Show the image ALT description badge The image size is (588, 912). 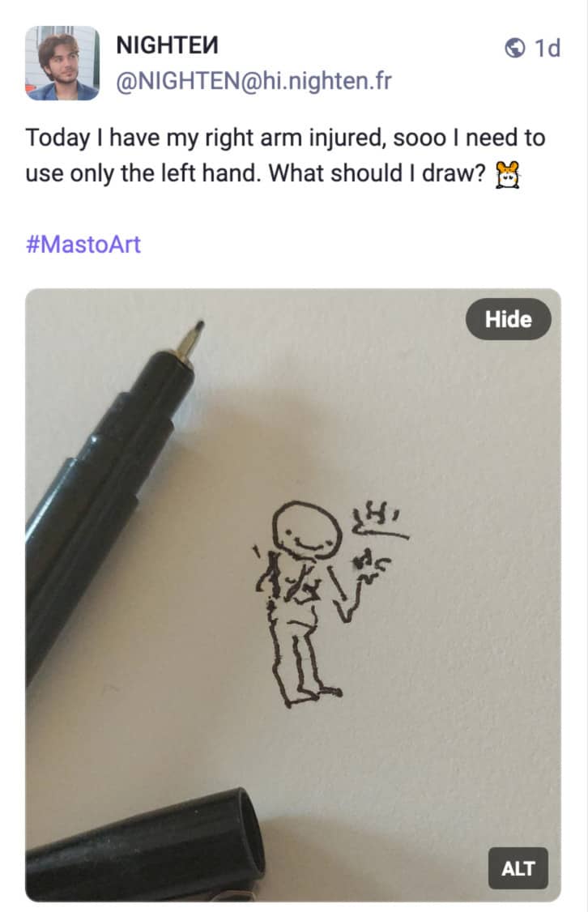518,868
